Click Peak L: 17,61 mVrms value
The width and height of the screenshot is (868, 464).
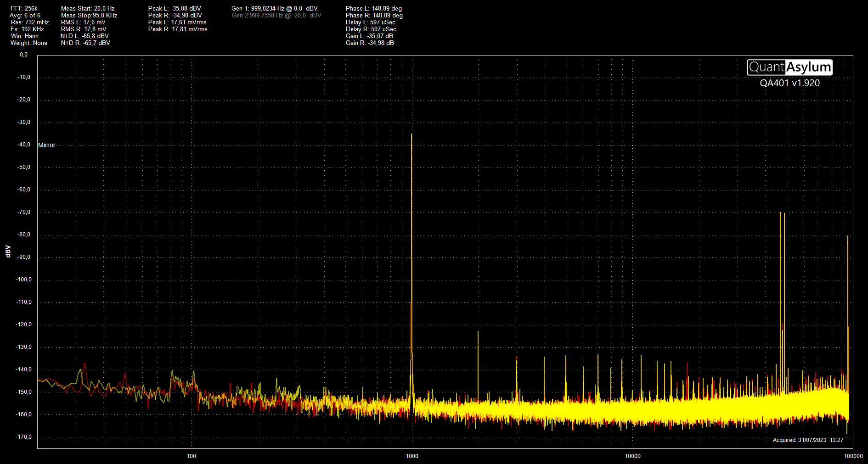click(177, 22)
